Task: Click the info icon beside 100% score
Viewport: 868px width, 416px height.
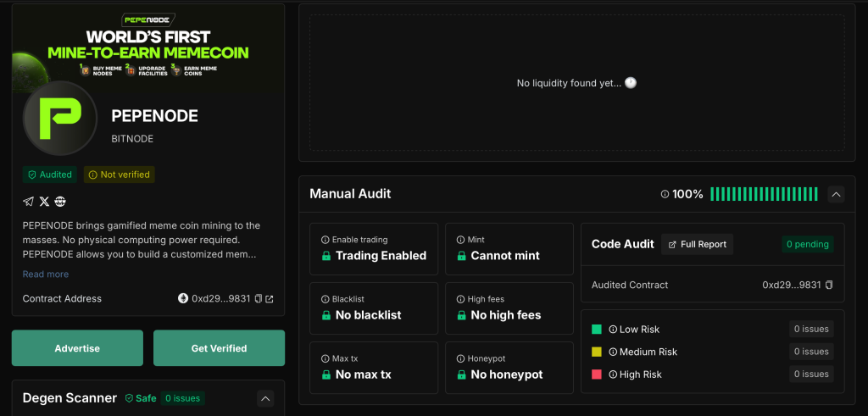Action: coord(665,195)
